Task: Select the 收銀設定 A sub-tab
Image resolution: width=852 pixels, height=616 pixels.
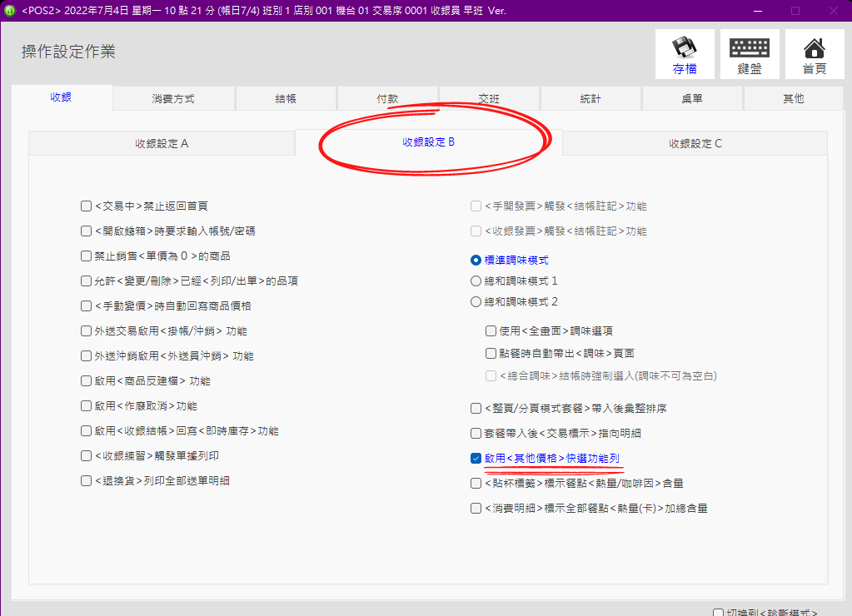Action: [x=162, y=143]
